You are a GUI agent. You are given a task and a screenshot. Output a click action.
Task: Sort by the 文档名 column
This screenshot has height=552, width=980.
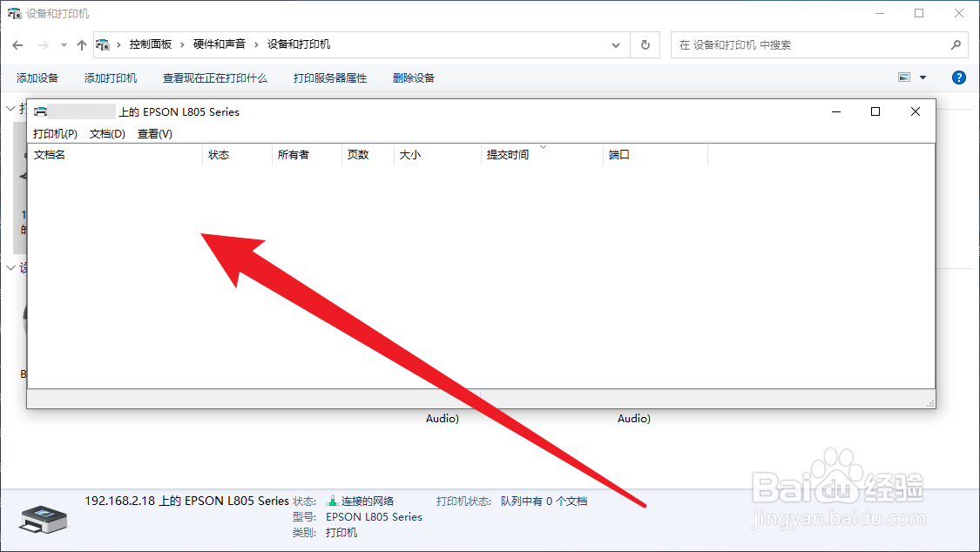[115, 155]
